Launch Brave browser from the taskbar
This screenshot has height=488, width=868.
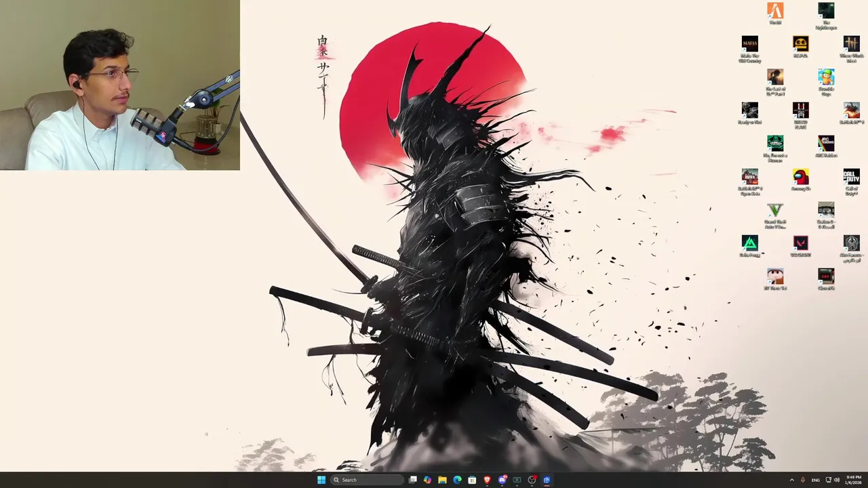pyautogui.click(x=487, y=480)
